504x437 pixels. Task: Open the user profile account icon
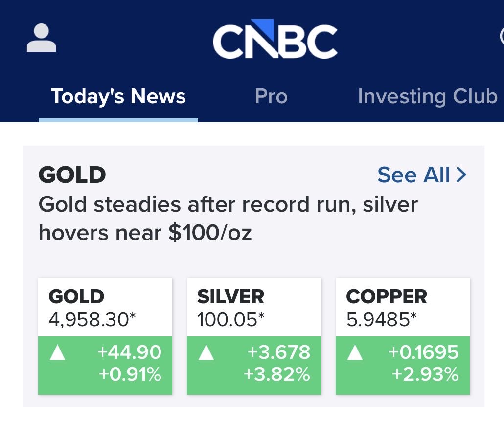pyautogui.click(x=41, y=39)
